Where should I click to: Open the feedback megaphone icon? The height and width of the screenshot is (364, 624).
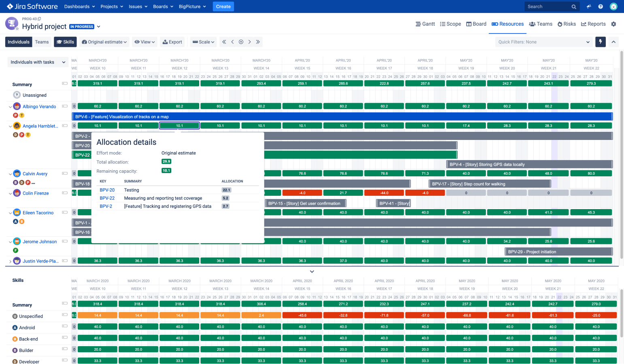click(589, 6)
